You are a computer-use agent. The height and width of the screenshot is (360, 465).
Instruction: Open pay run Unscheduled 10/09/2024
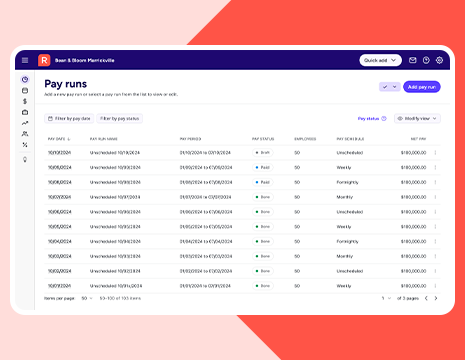[115, 167]
